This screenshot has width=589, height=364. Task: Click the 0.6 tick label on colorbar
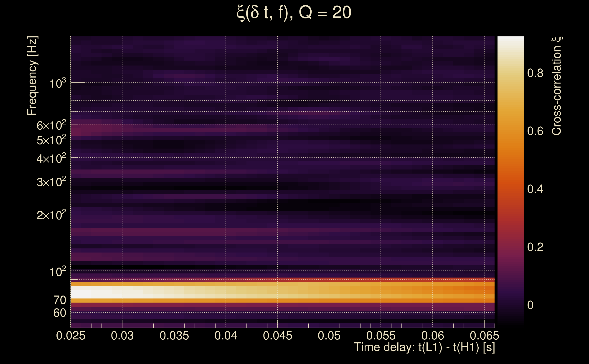click(535, 131)
